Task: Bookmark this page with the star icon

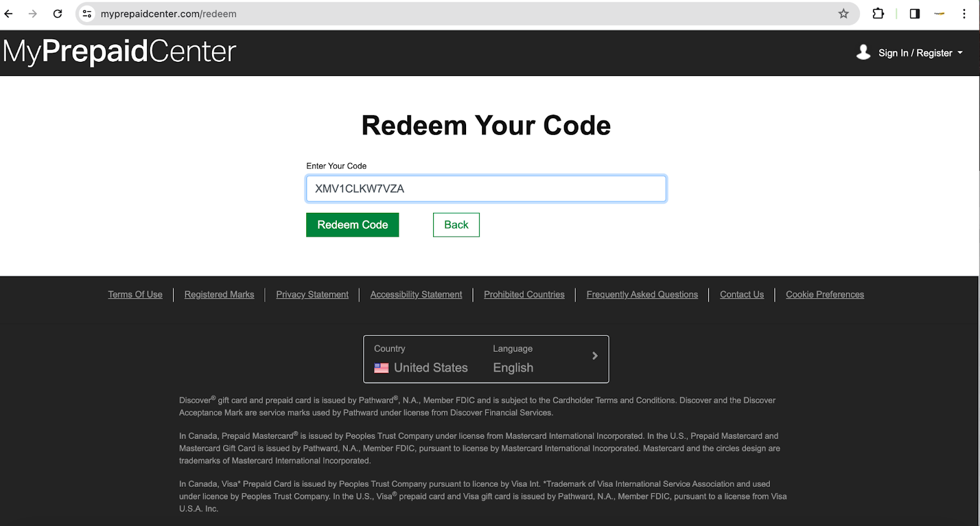Action: [x=843, y=13]
